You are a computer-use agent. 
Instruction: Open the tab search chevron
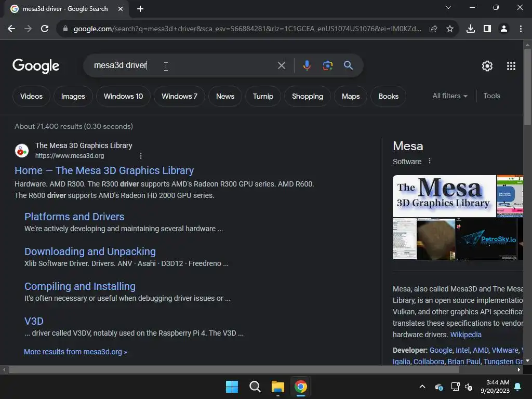pos(448,7)
